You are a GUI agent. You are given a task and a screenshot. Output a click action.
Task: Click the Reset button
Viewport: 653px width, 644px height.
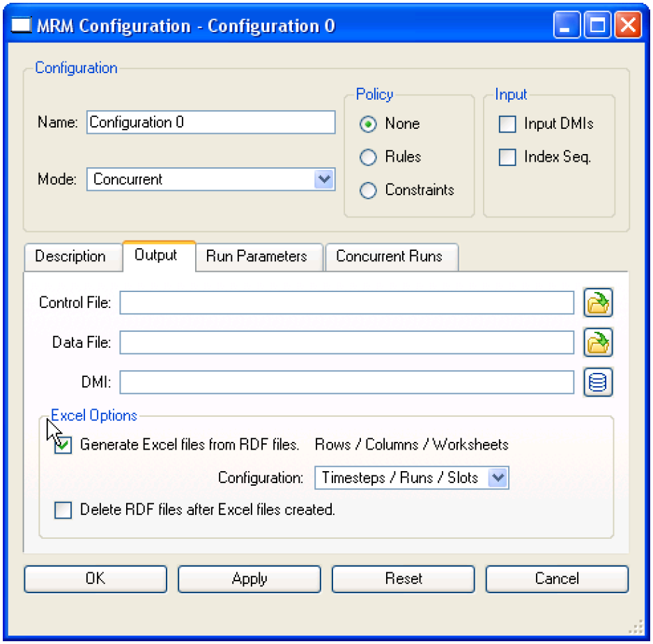pos(404,579)
